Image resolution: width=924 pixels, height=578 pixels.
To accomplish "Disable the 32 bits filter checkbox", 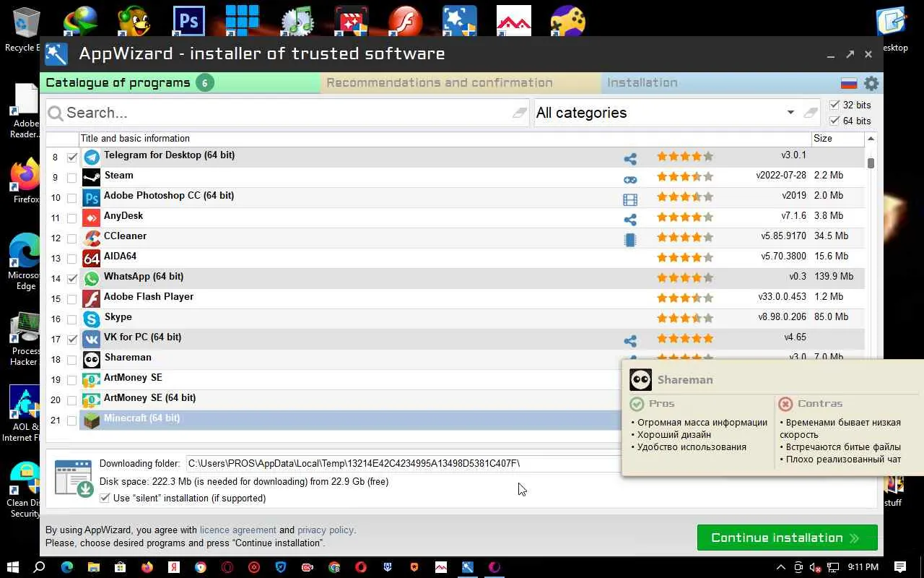I will point(834,105).
